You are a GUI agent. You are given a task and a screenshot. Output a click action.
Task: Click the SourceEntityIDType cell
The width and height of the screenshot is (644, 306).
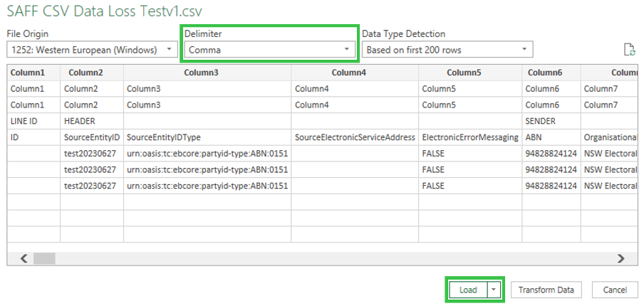[165, 137]
